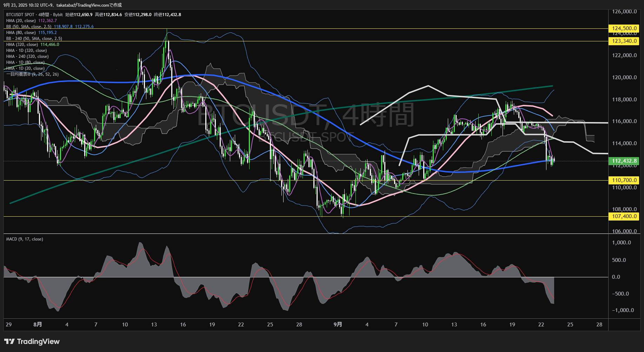Viewport: 644px width, 352px height.
Task: Click the 8月 label on time axis
Action: click(38, 325)
